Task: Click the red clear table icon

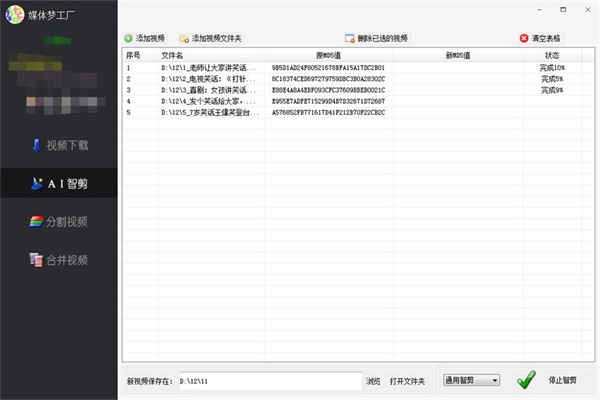Action: pyautogui.click(x=524, y=38)
